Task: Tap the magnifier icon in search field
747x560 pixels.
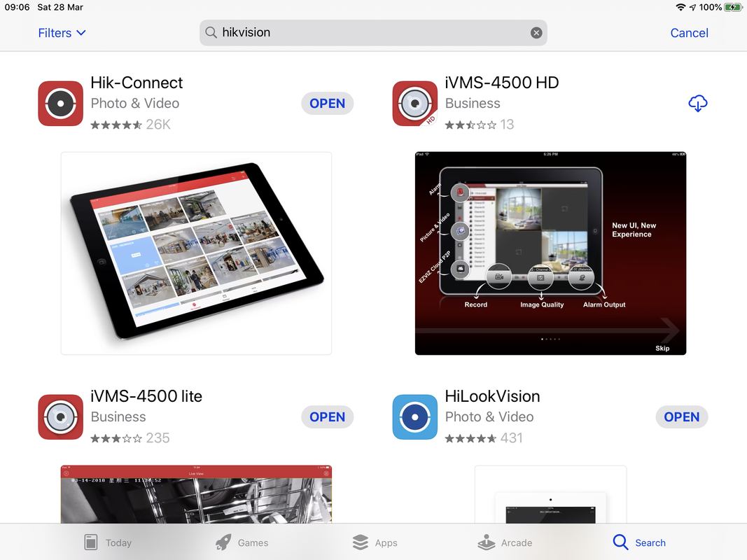Action: [211, 32]
